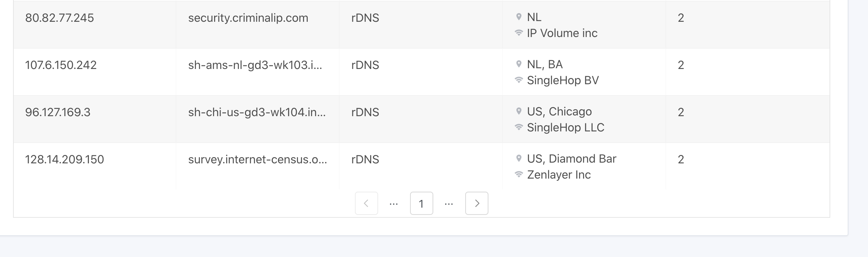868x257 pixels.
Task: Click wifi icon next to SingleHop BV
Action: 519,80
